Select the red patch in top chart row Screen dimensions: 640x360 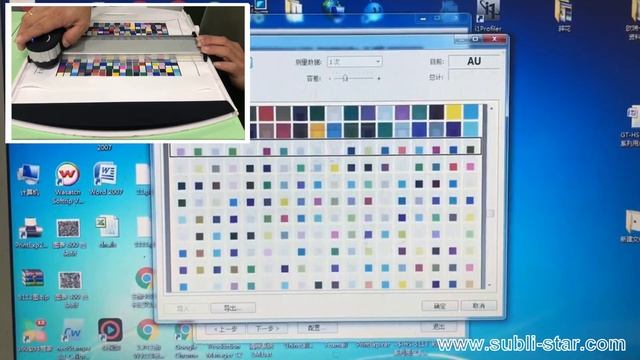click(x=266, y=113)
